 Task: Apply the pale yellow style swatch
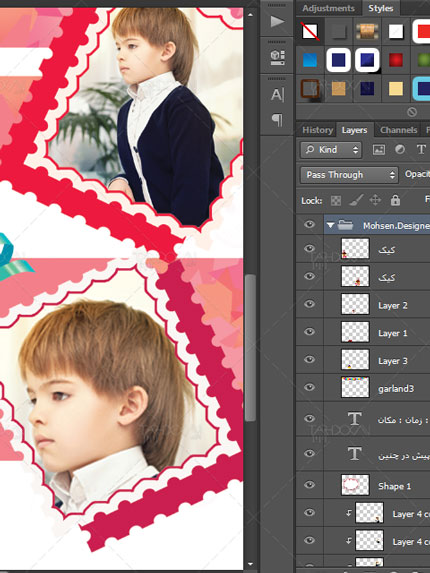point(396,89)
